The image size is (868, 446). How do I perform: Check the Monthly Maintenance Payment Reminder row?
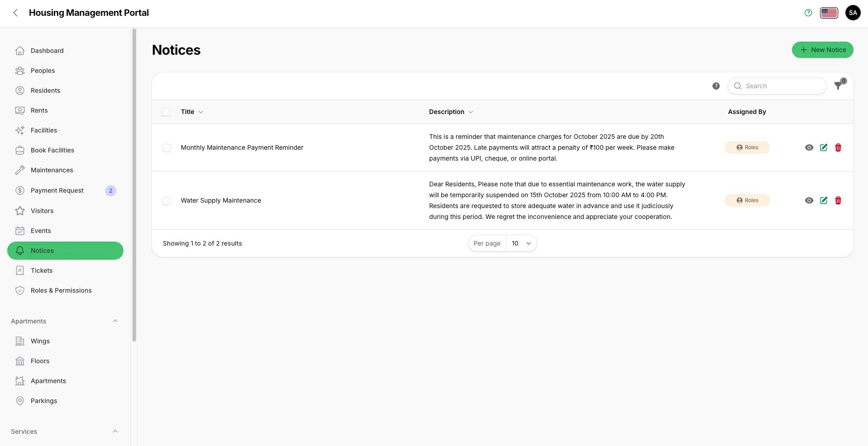[x=166, y=148]
